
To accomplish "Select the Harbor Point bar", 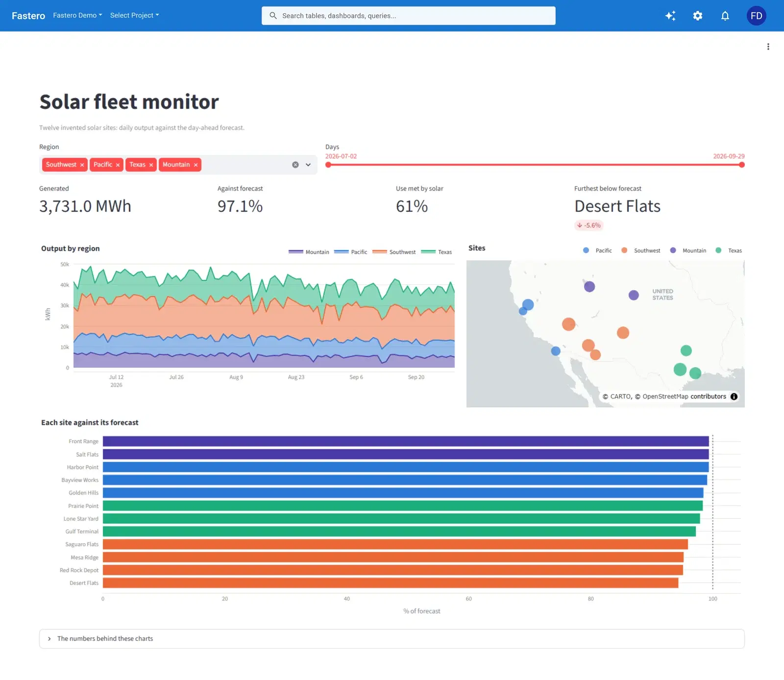I will point(406,467).
